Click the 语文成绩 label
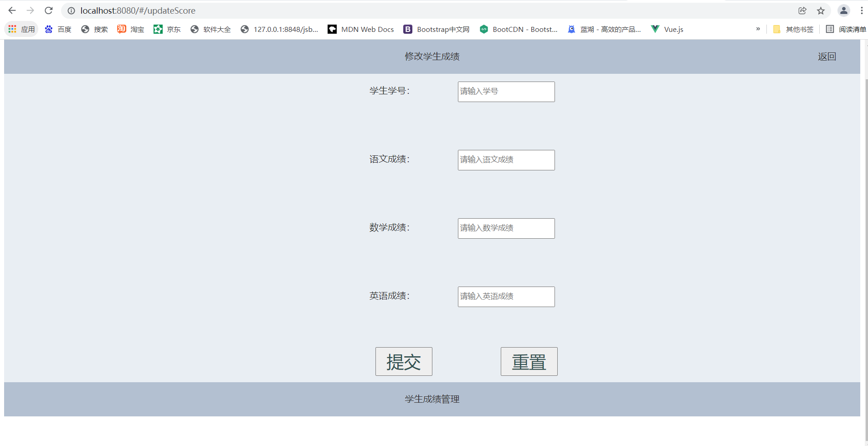Image resolution: width=868 pixels, height=446 pixels. coord(390,159)
